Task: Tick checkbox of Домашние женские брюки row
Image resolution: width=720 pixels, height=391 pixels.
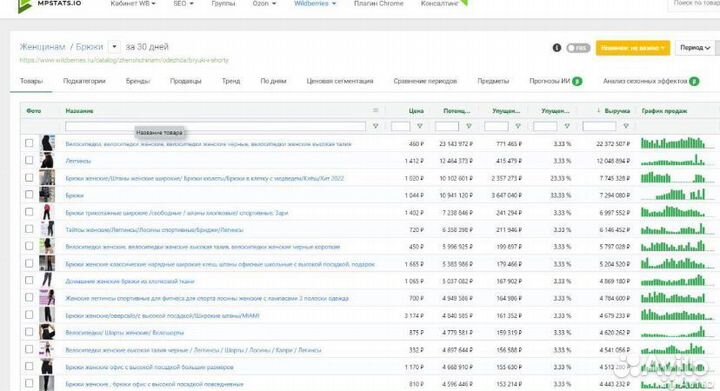Action: click(29, 280)
